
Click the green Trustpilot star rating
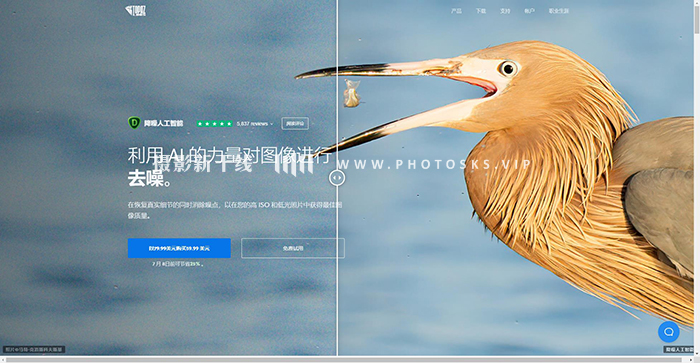(215, 124)
